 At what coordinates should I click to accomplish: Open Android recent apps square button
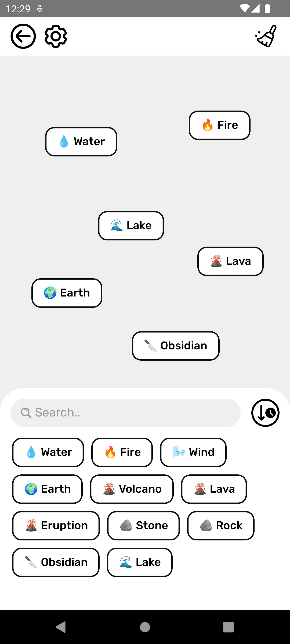(228, 627)
